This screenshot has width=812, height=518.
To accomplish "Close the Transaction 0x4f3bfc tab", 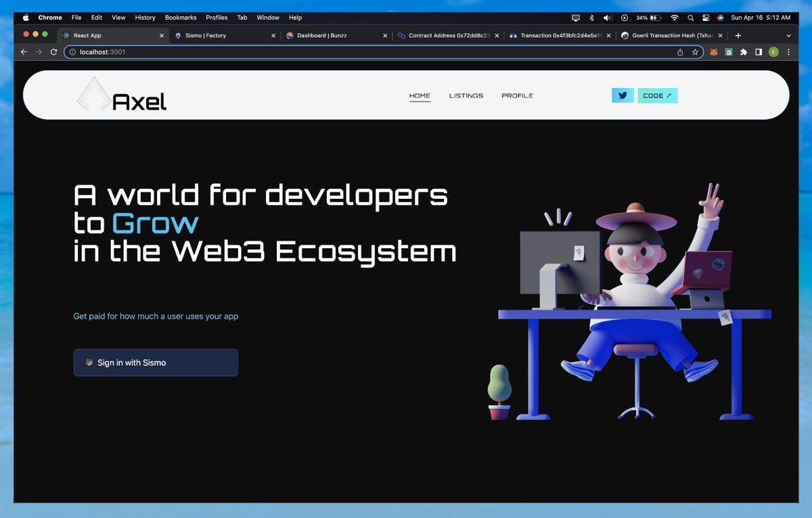I will click(608, 35).
